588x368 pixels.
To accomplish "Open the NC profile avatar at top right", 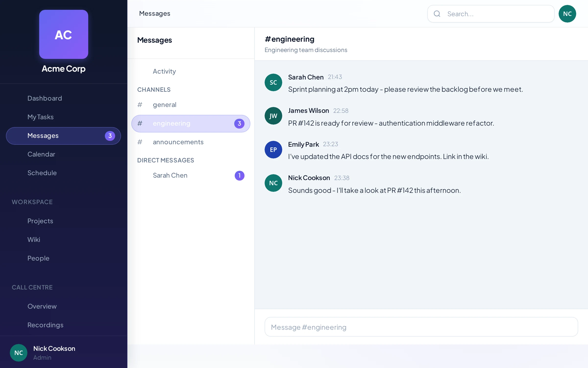I will click(567, 14).
